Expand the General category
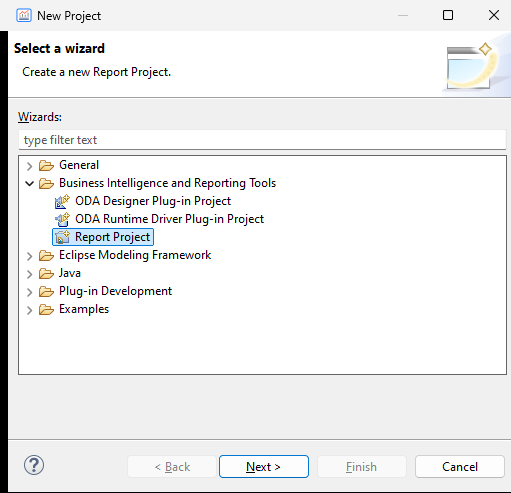This screenshot has height=493, width=511. 29,166
